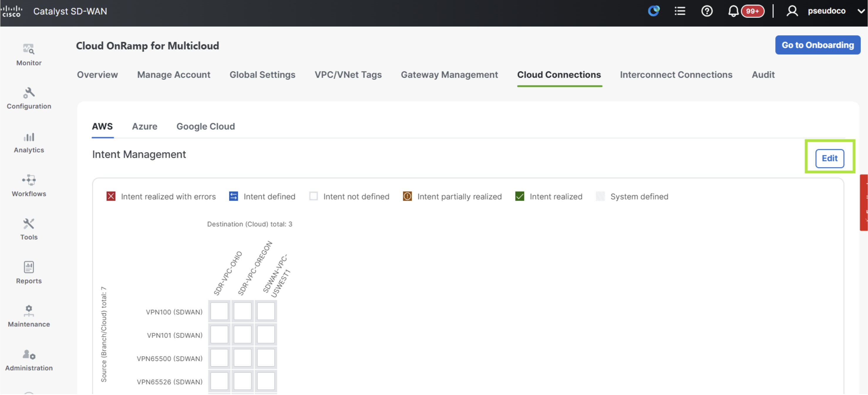Switch to the Global Settings tab
This screenshot has height=395, width=868.
click(x=262, y=75)
